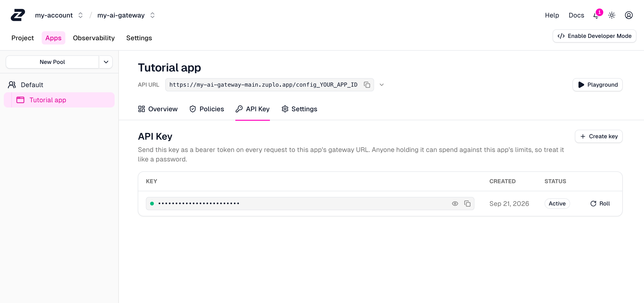Create a new key
Image resolution: width=644 pixels, height=303 pixels.
(x=599, y=136)
